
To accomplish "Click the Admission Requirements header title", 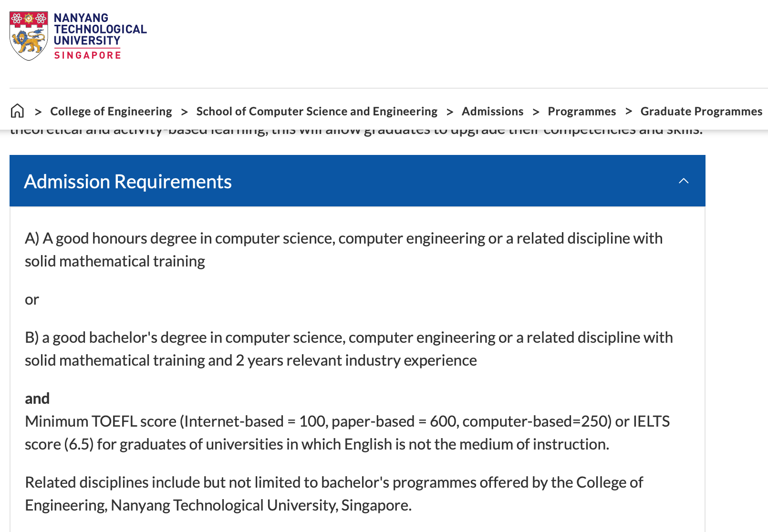I will (128, 182).
